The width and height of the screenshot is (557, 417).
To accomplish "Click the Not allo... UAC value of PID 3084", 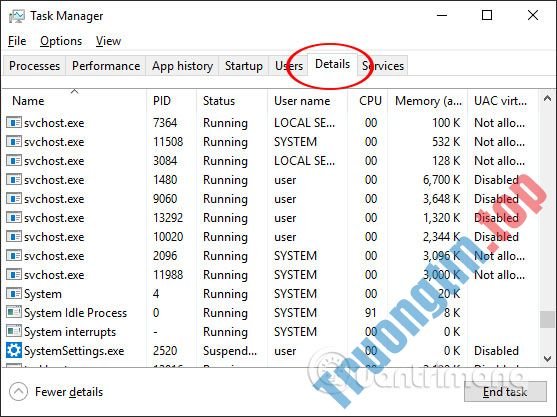I will (499, 161).
